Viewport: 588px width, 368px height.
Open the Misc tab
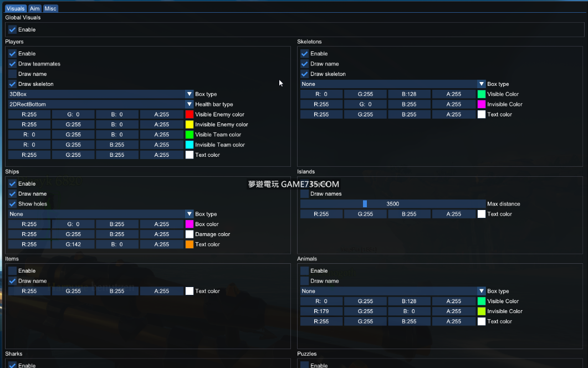50,8
